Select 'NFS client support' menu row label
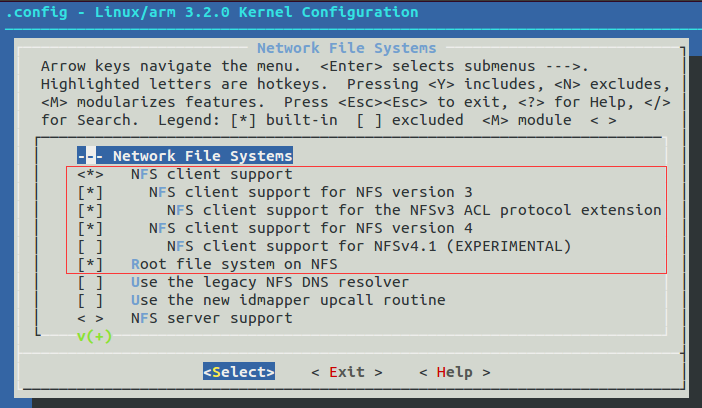 click(x=212, y=174)
